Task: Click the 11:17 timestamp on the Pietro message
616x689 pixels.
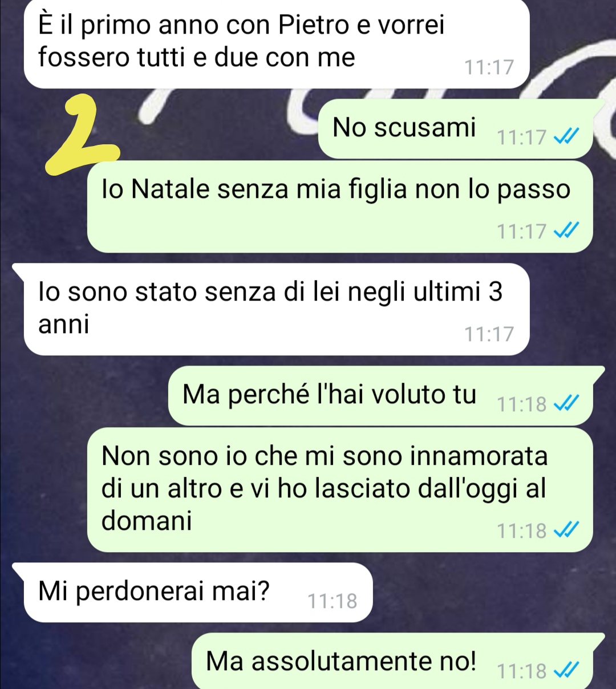Action: (489, 67)
